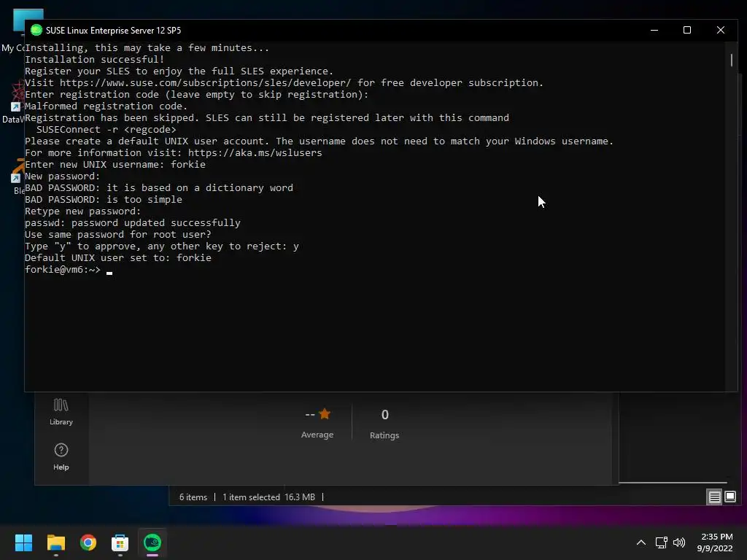The width and height of the screenshot is (747, 560).
Task: Launch Google Chrome from the taskbar
Action: click(88, 542)
